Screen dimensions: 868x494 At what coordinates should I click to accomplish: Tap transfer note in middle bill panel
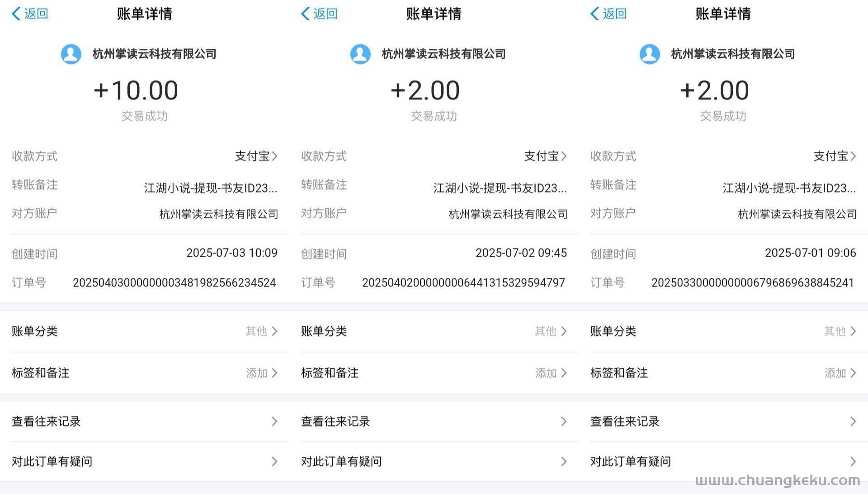[499, 188]
